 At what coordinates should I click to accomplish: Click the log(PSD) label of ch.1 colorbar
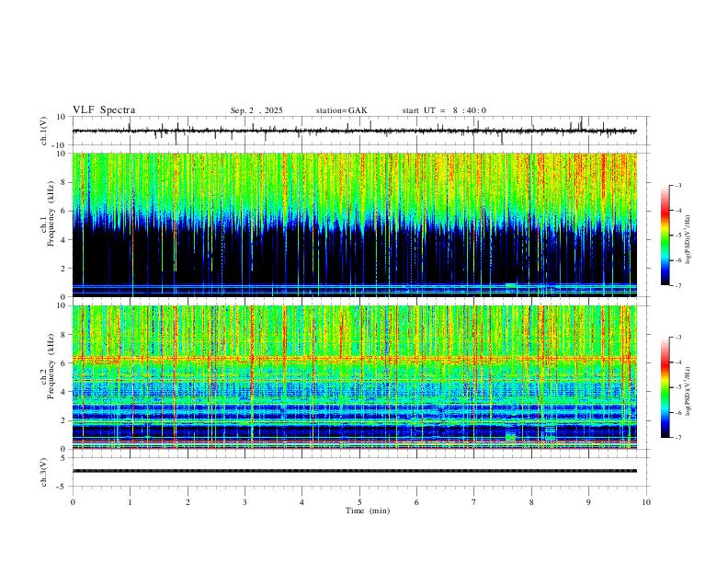(x=688, y=239)
